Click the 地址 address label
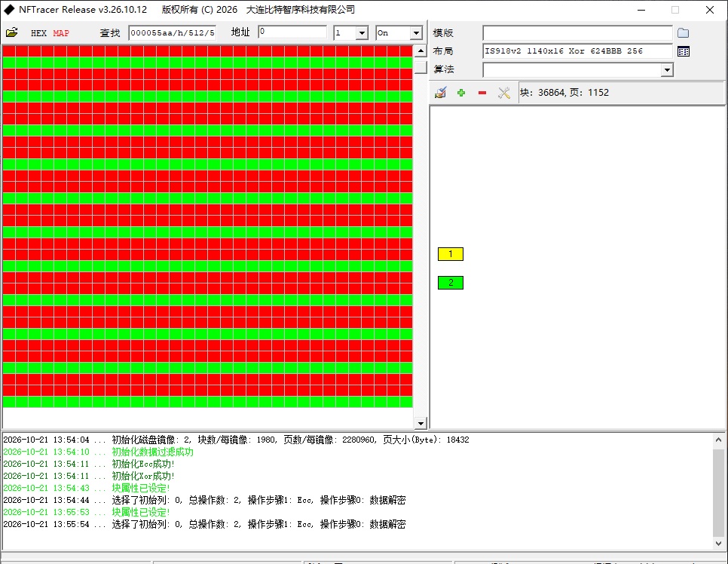 click(x=240, y=32)
